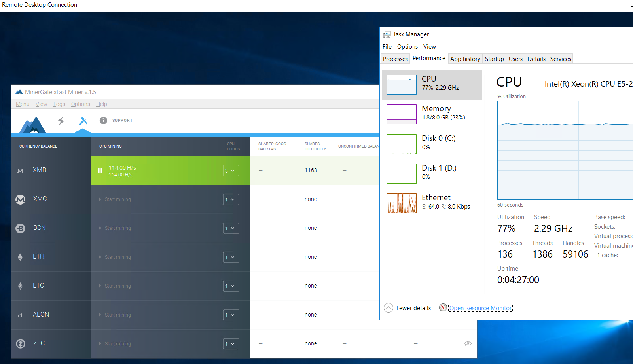
Task: Open XMC CPU cores dropdown
Action: [231, 199]
